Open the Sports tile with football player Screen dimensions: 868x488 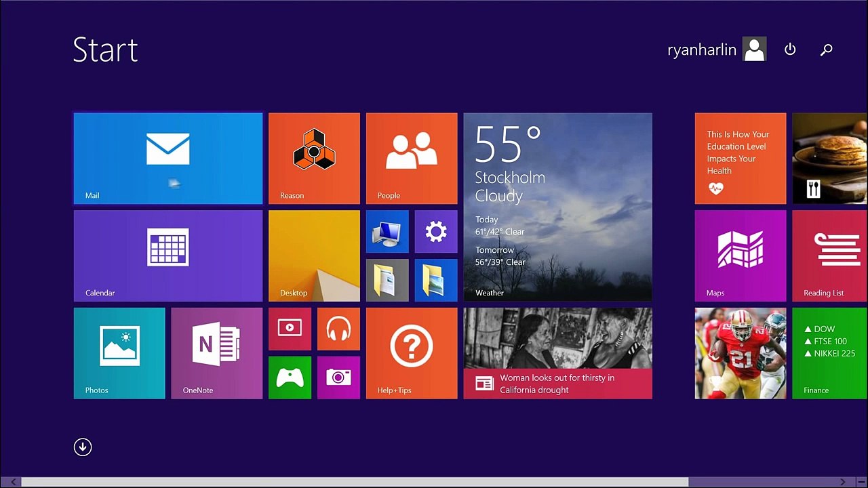pos(741,353)
